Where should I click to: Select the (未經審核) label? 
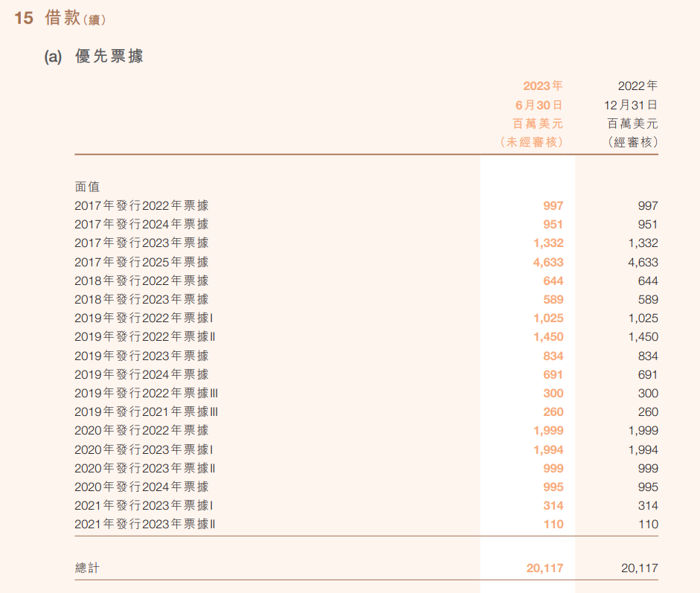[x=531, y=142]
